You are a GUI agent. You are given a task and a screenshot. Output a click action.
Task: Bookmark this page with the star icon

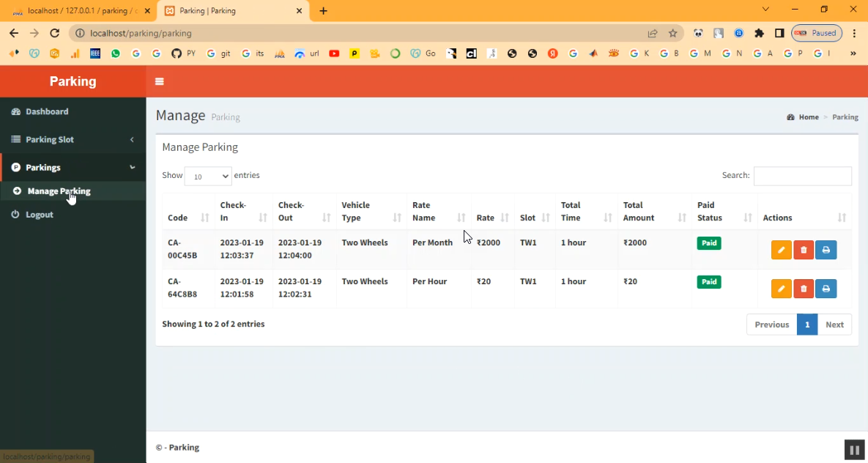672,33
